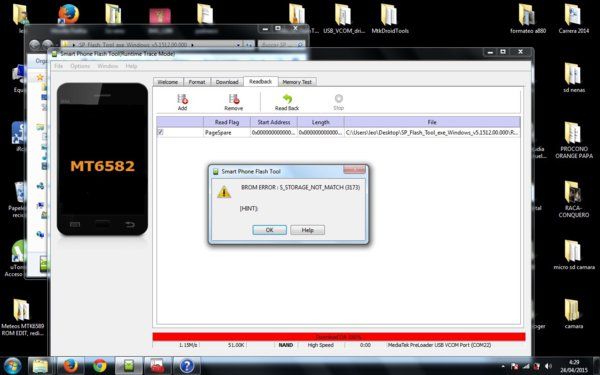Screen dimensions: 600x375
Task: Click the MT6582 phone image
Action: (103, 159)
